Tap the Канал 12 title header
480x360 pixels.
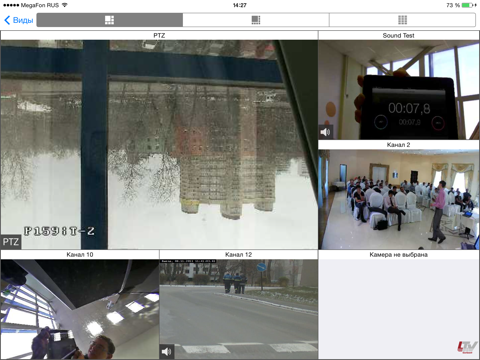click(238, 254)
